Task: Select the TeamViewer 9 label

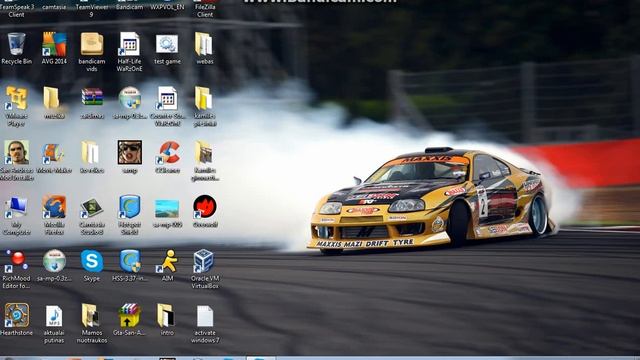Action: pos(91,11)
